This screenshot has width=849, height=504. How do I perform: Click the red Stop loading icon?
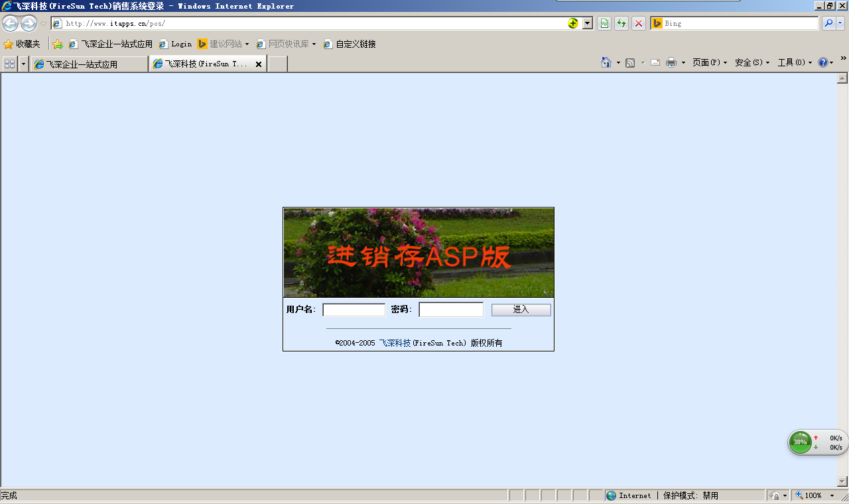click(x=638, y=24)
